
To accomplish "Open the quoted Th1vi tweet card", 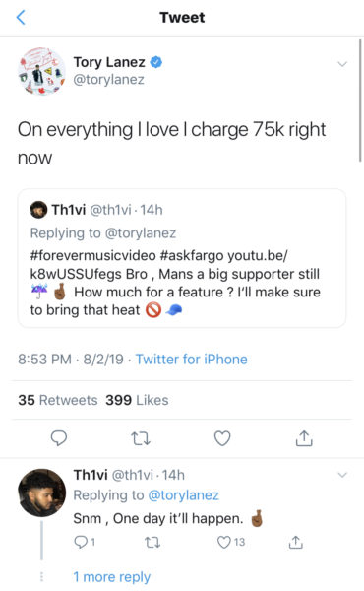I will click(x=182, y=258).
